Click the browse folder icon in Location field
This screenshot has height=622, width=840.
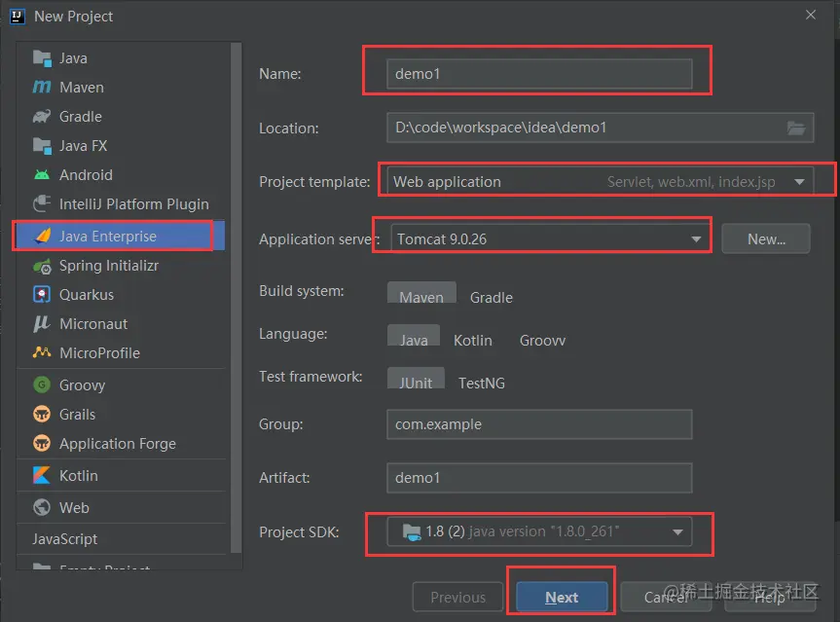(796, 128)
